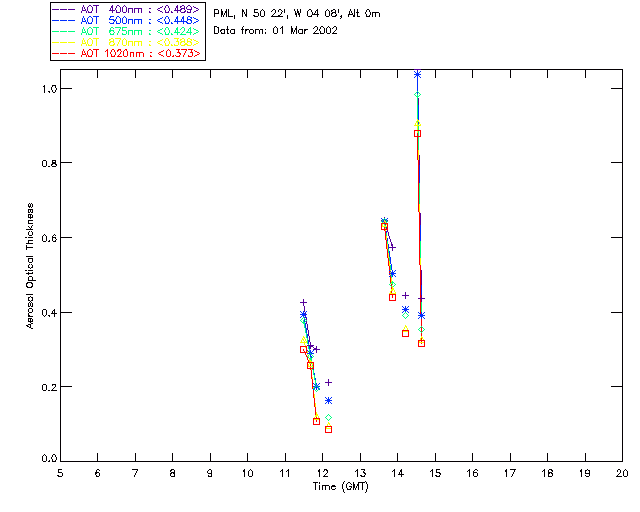Viewport: 640px width, 512px height.
Task: Click the x-axis tick label 13
Action: pyautogui.click(x=360, y=473)
